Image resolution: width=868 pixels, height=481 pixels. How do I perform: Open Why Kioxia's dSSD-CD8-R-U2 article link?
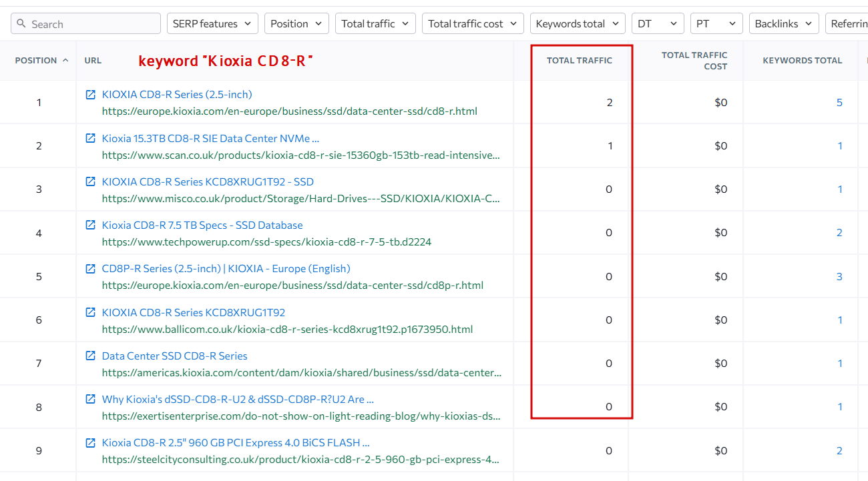(238, 399)
